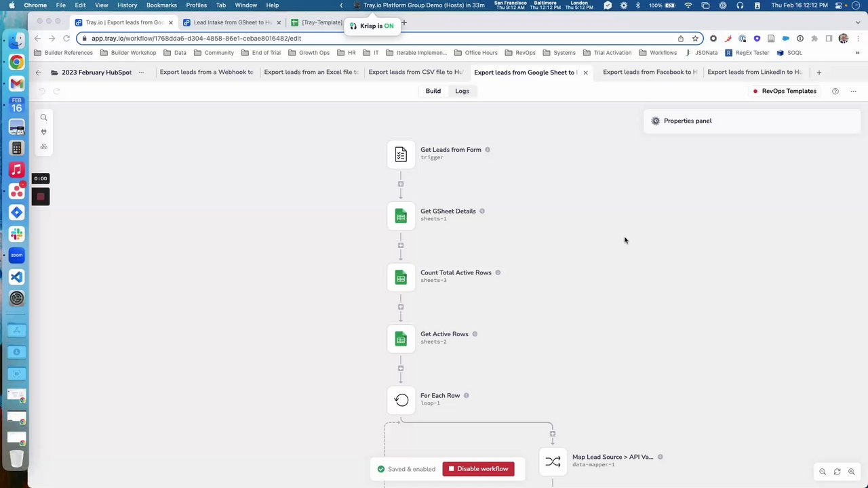Zoom out the workflow canvas

pyautogui.click(x=823, y=472)
